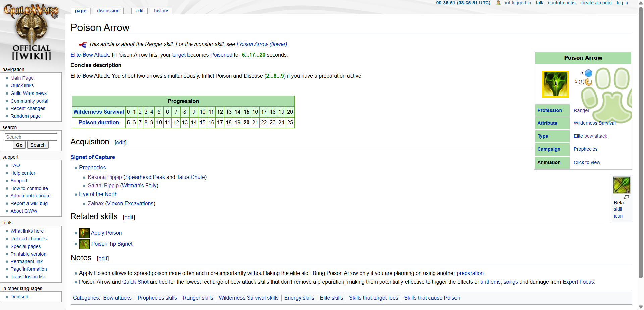Click the not logged in user icon
644x310 pixels.
tap(498, 3)
